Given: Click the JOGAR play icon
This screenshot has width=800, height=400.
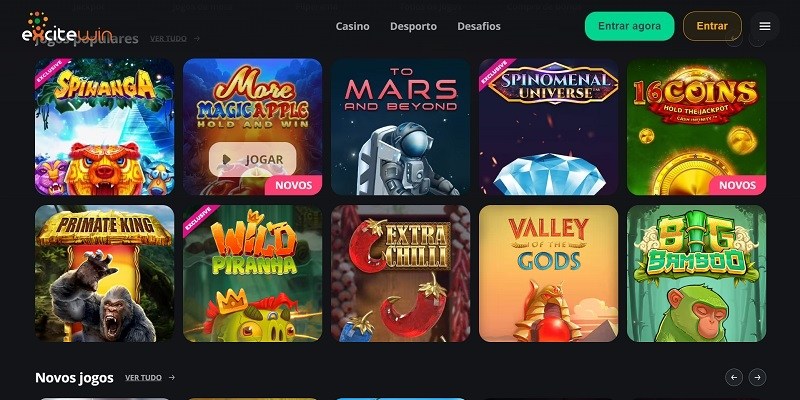Looking at the screenshot, I should 227,160.
